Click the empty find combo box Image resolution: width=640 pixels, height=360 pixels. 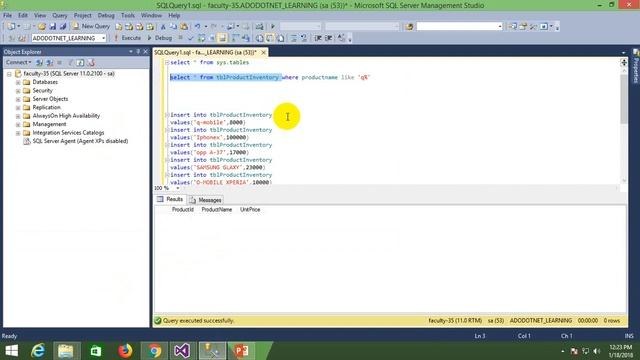459,26
